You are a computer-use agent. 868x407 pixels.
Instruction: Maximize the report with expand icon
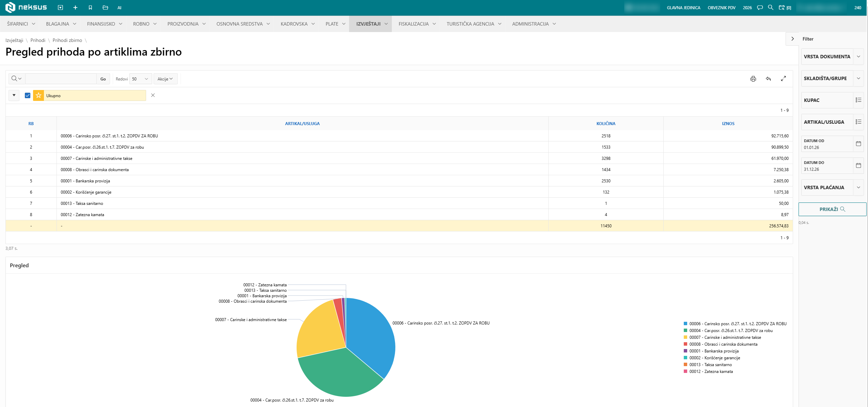pos(783,78)
